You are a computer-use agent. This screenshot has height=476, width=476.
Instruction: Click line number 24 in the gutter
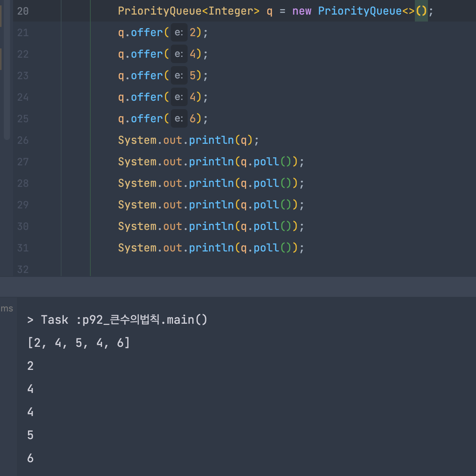click(23, 97)
